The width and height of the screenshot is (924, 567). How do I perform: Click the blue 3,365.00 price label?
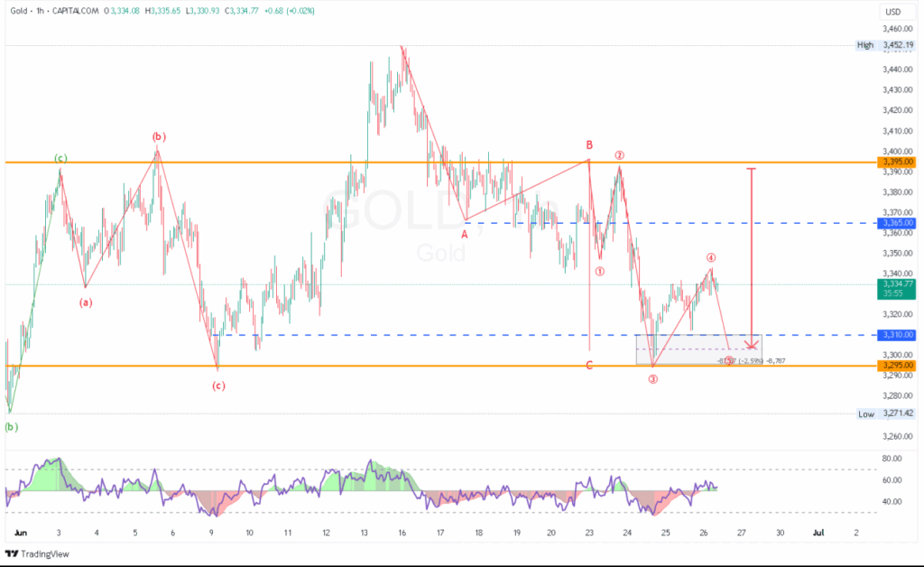897,223
